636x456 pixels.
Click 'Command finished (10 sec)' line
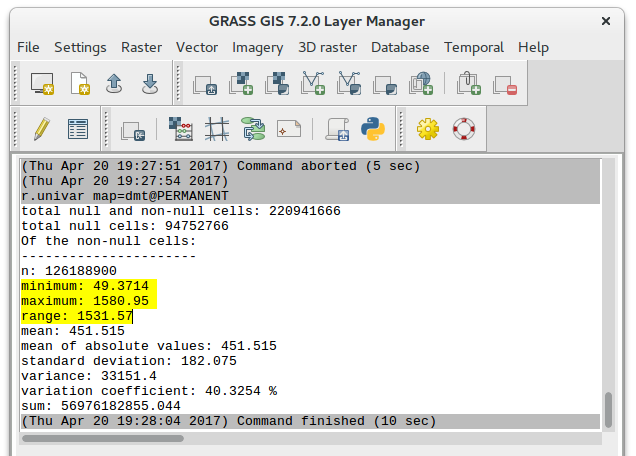229,421
